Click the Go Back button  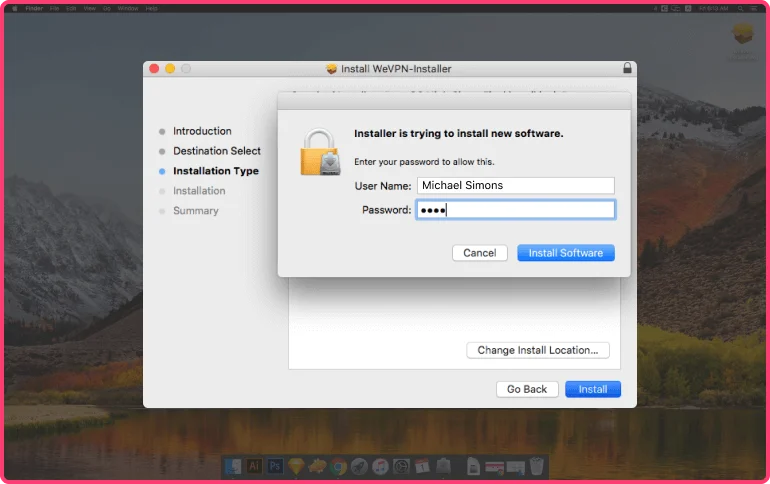pyautogui.click(x=527, y=389)
